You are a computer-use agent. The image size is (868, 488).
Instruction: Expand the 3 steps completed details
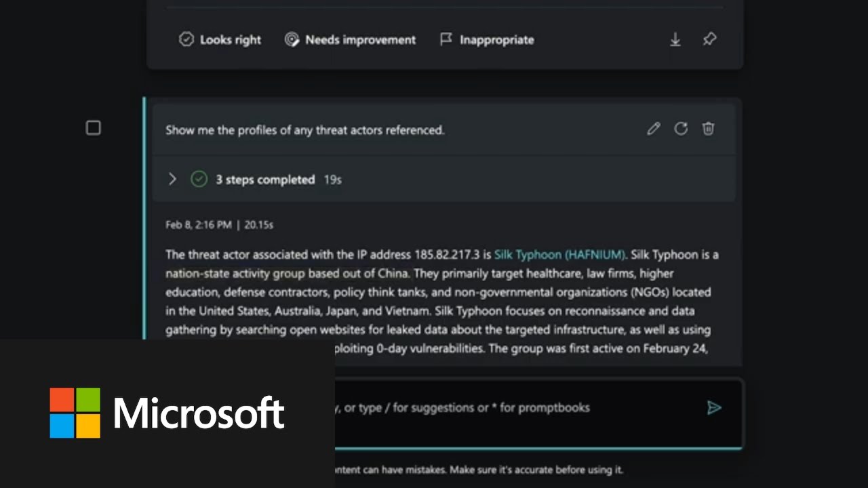pos(172,179)
